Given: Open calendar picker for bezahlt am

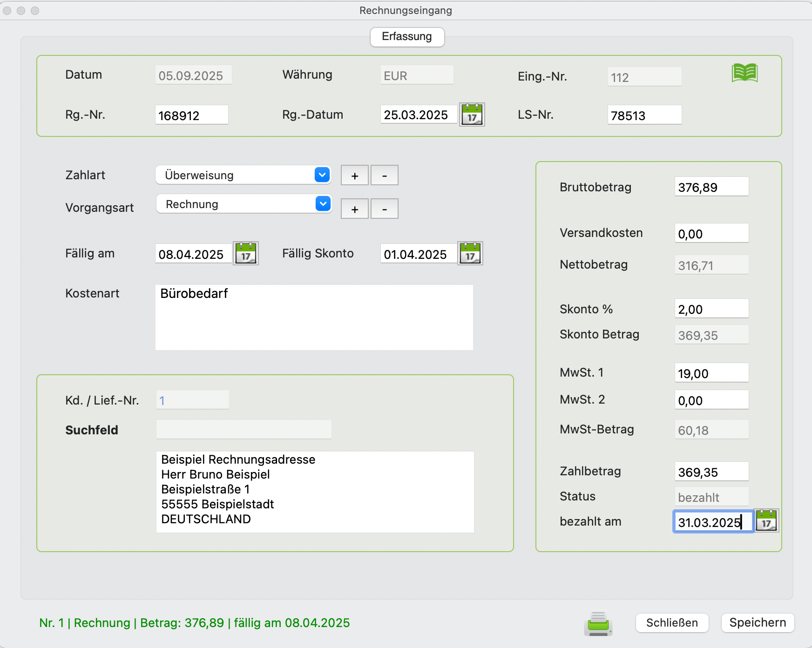Looking at the screenshot, I should [x=766, y=521].
